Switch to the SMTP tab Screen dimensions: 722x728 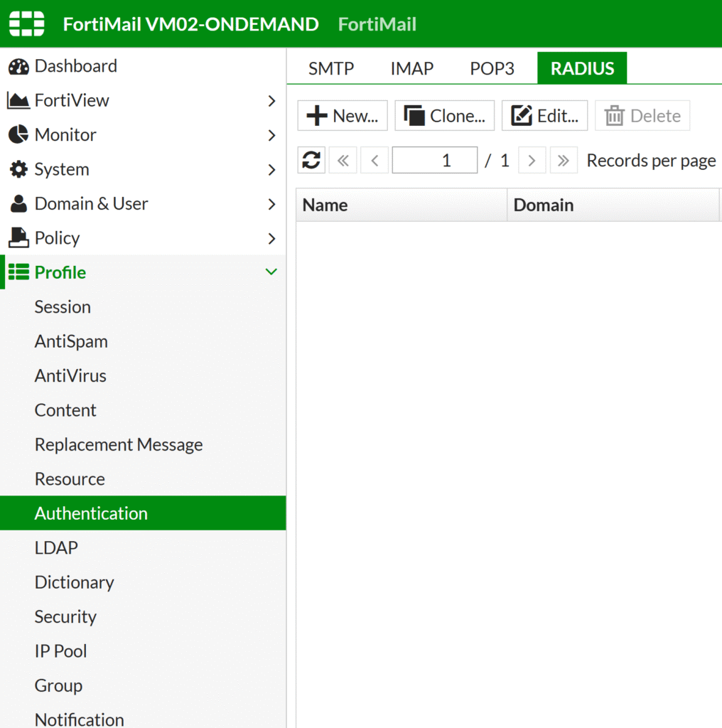coord(330,68)
